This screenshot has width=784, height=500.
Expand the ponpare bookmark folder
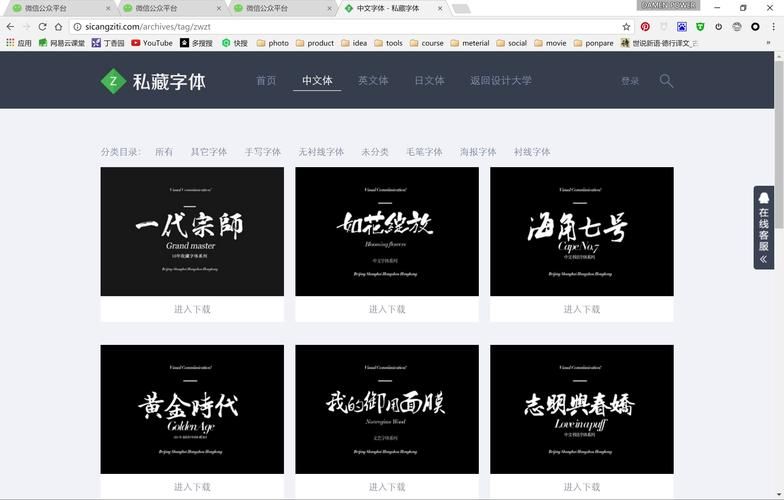point(594,43)
